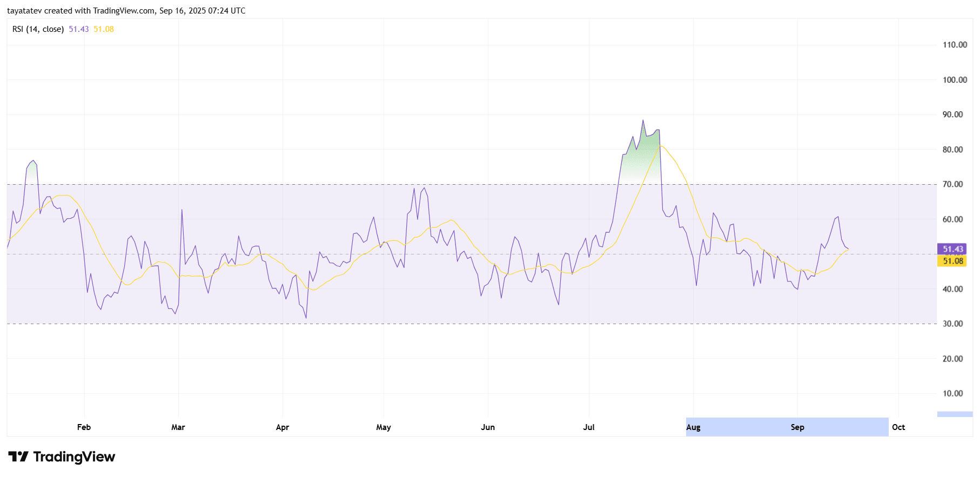The width and height of the screenshot is (980, 477).
Task: Click the Mar label on time axis
Action: coord(178,427)
